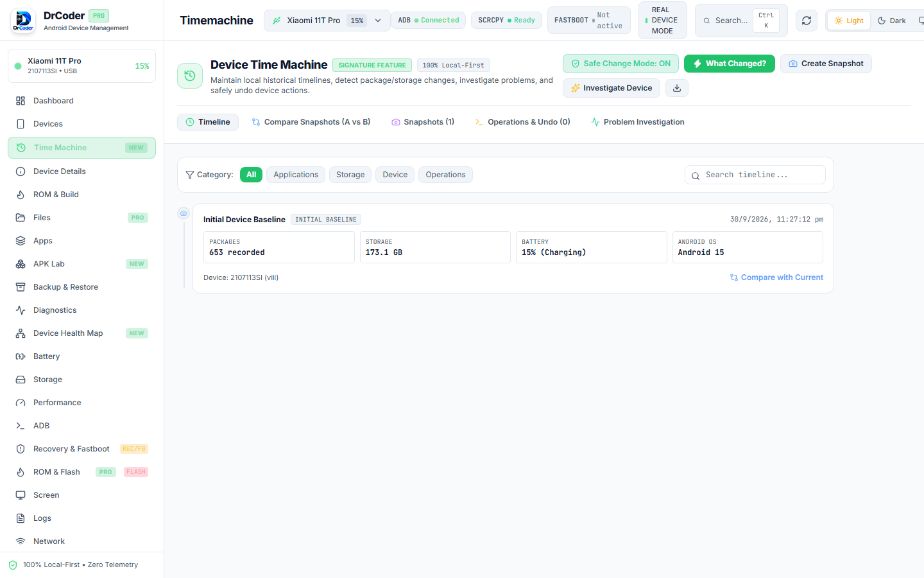The height and width of the screenshot is (578, 924).
Task: Click the REAL DEVICE MODE indicator
Action: pos(662,21)
